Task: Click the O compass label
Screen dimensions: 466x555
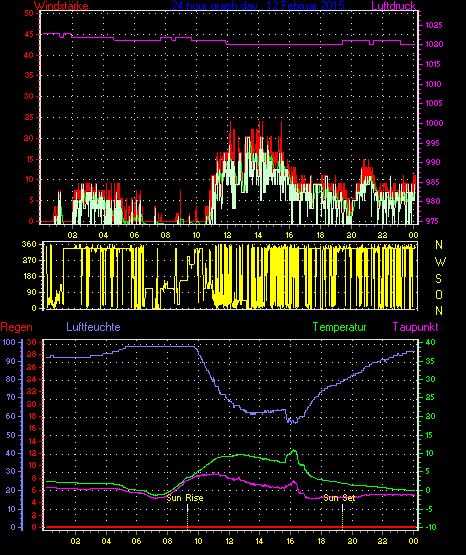Action: pos(439,294)
